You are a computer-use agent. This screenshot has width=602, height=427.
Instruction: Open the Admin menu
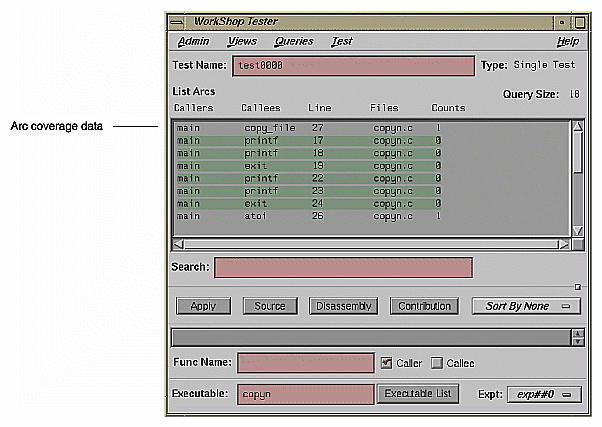pos(193,42)
